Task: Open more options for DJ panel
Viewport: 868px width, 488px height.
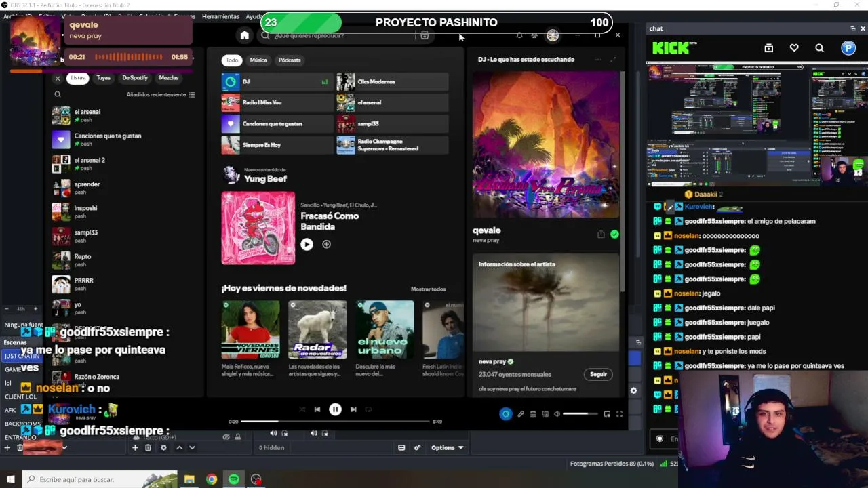Action: click(597, 60)
